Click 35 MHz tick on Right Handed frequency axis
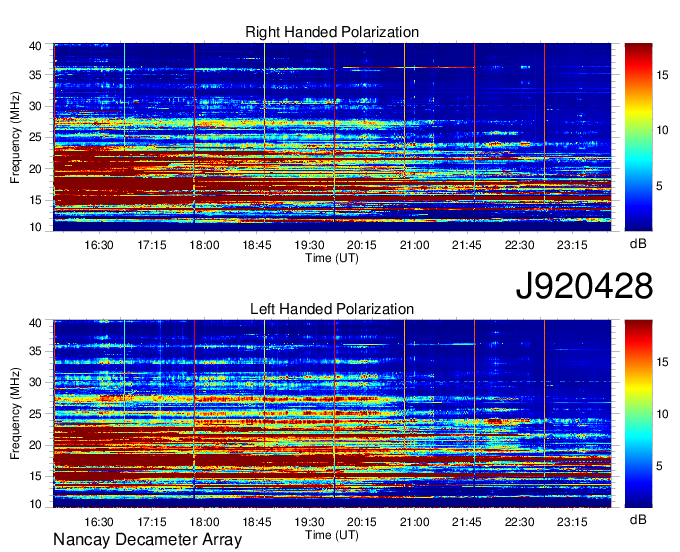 [x=35, y=75]
